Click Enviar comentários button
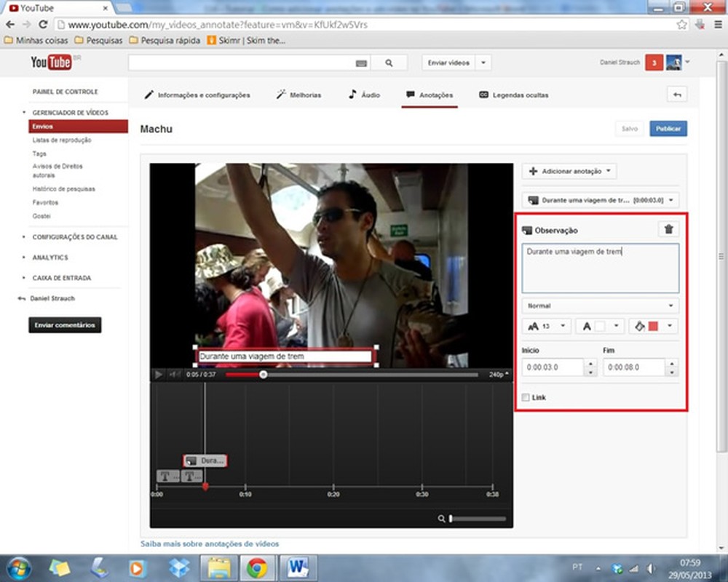The image size is (728, 582). (x=65, y=325)
